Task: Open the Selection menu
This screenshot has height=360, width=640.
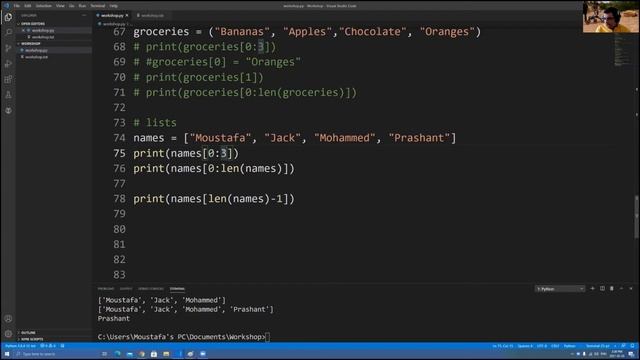Action: click(44, 6)
